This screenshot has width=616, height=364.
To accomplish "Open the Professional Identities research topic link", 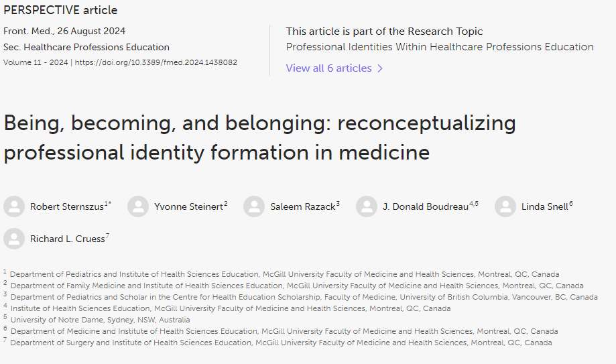I will [440, 47].
